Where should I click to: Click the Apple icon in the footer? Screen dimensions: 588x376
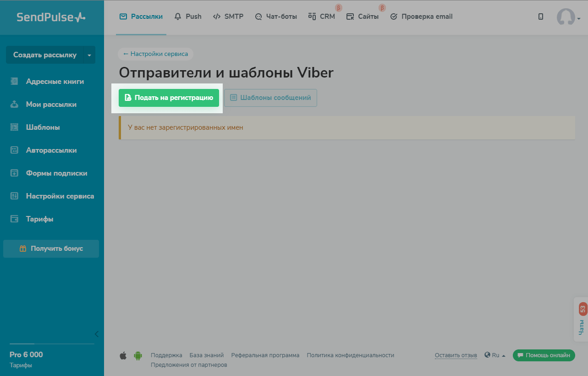pyautogui.click(x=123, y=355)
